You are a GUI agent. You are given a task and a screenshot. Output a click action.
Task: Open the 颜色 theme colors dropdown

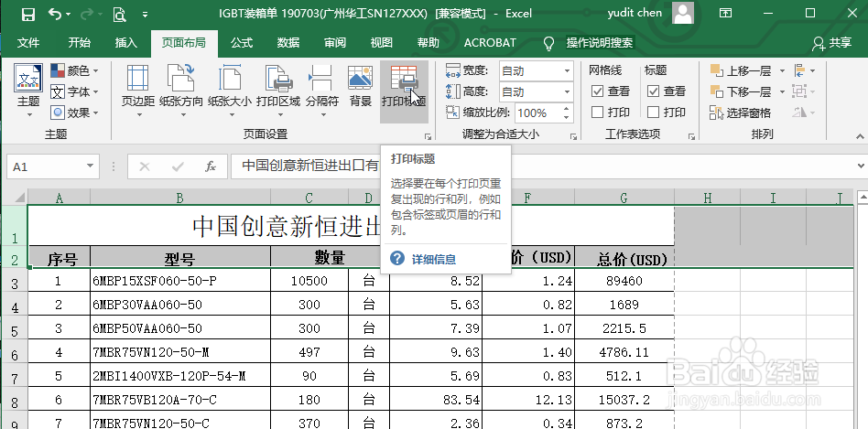click(x=75, y=70)
